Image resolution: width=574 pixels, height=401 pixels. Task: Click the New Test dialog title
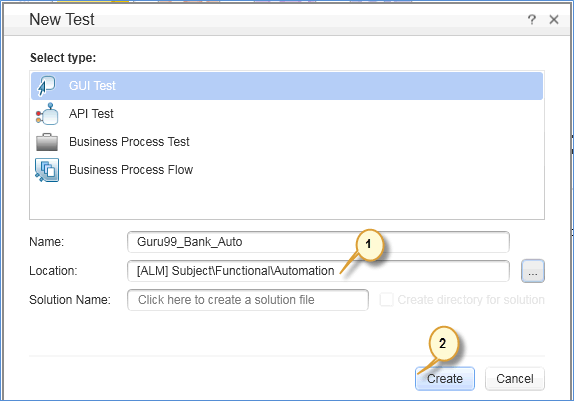point(62,19)
